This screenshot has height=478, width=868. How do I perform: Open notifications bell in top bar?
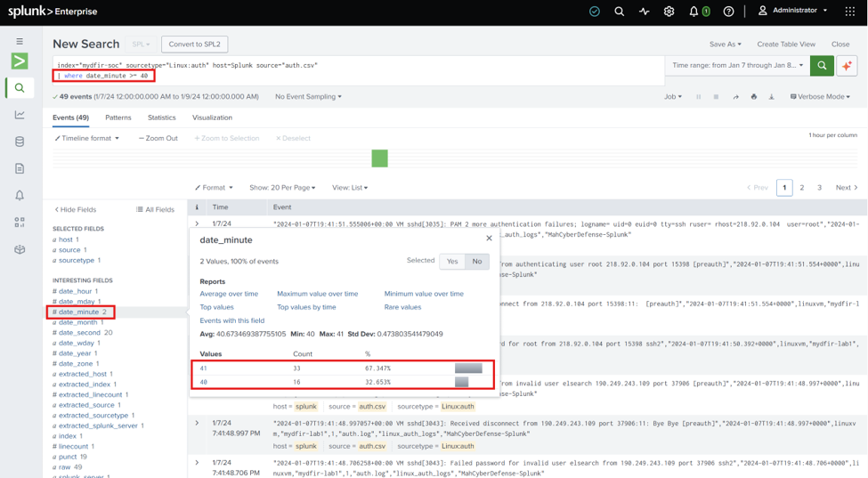[694, 11]
